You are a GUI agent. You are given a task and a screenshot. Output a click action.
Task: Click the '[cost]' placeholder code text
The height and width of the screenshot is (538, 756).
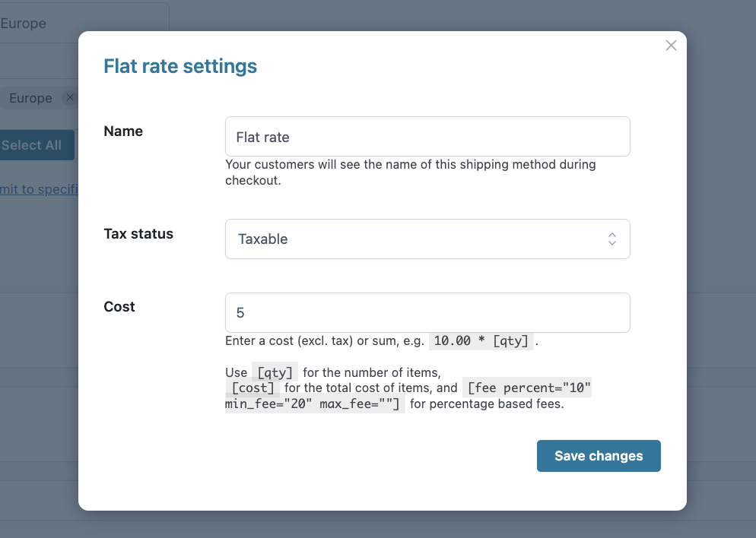point(253,388)
